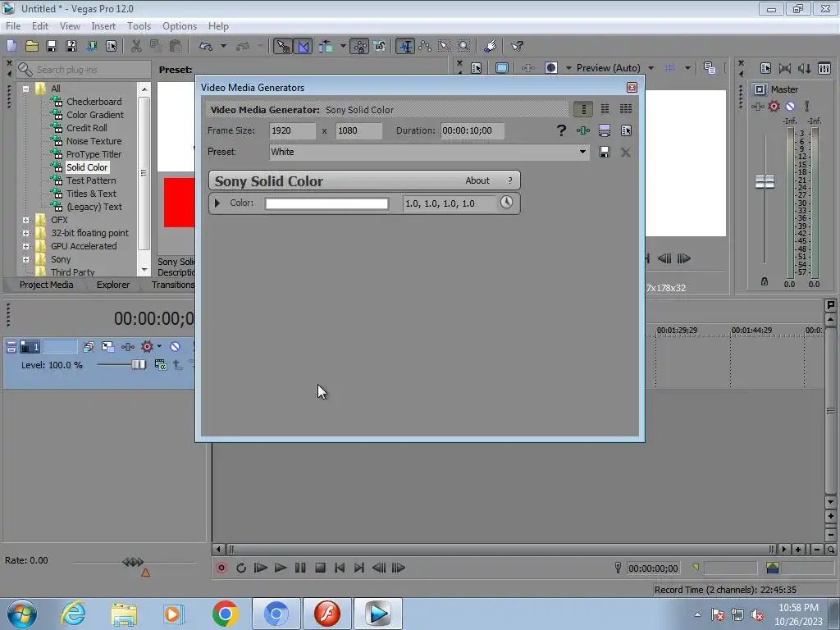Click the Save disk toolbar icon
Screen dimensions: 840x630
(52, 46)
